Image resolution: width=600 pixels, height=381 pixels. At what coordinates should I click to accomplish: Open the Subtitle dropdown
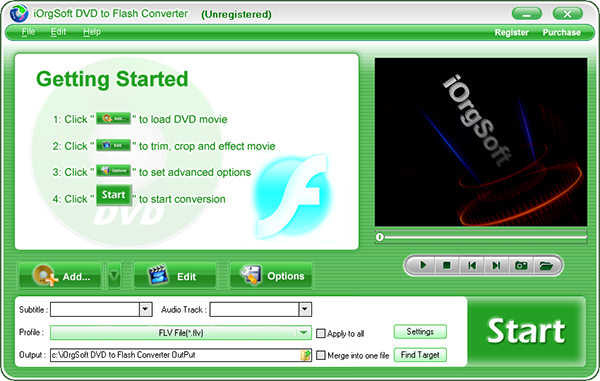click(x=145, y=309)
